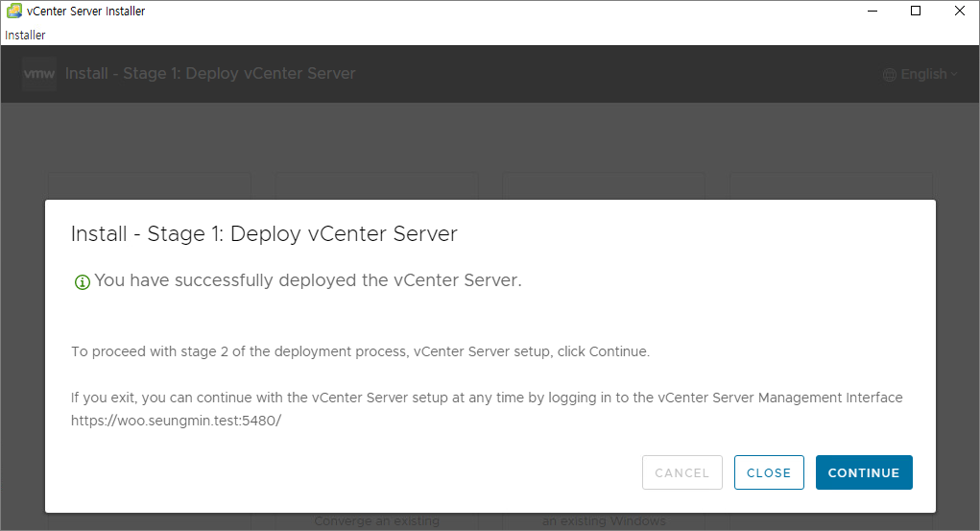Click 'To proceed with stage 2' text
The height and width of the screenshot is (531, 980).
tap(360, 351)
